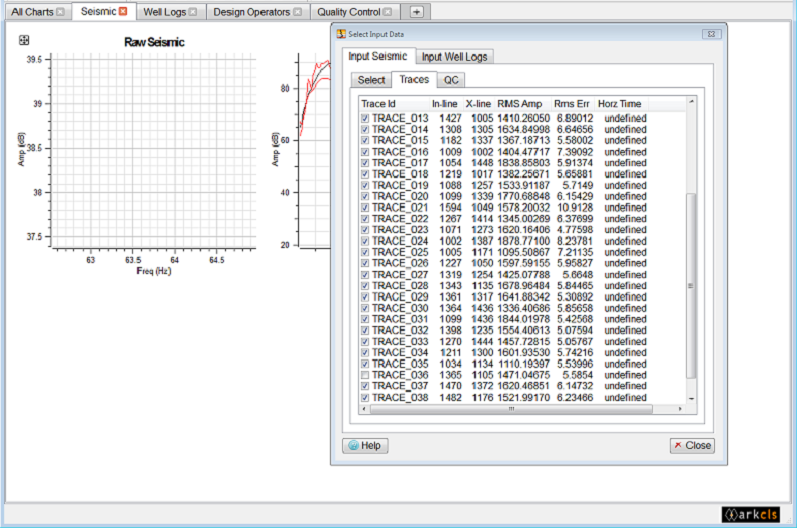The width and height of the screenshot is (797, 528).
Task: Sort by the In-line column header
Action: point(445,104)
